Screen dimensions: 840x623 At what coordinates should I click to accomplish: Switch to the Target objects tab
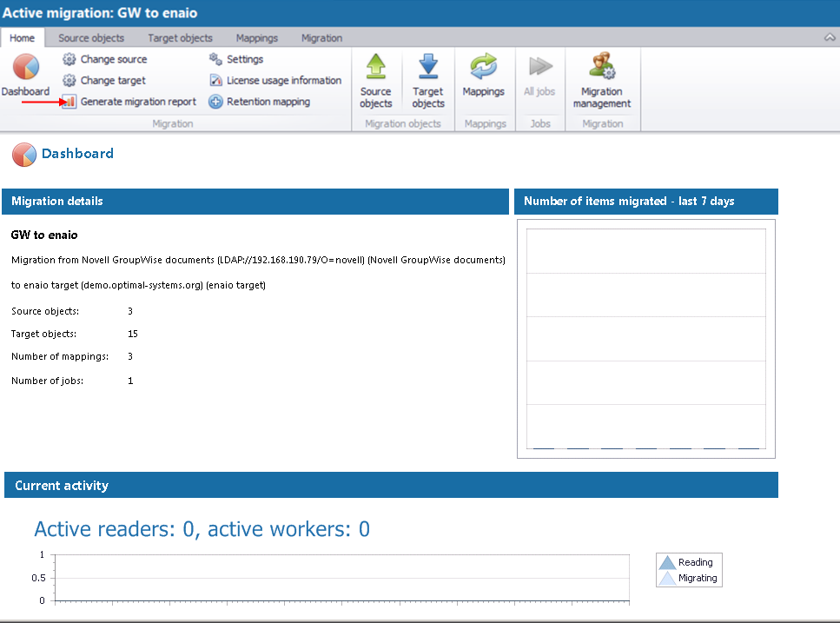click(x=180, y=38)
